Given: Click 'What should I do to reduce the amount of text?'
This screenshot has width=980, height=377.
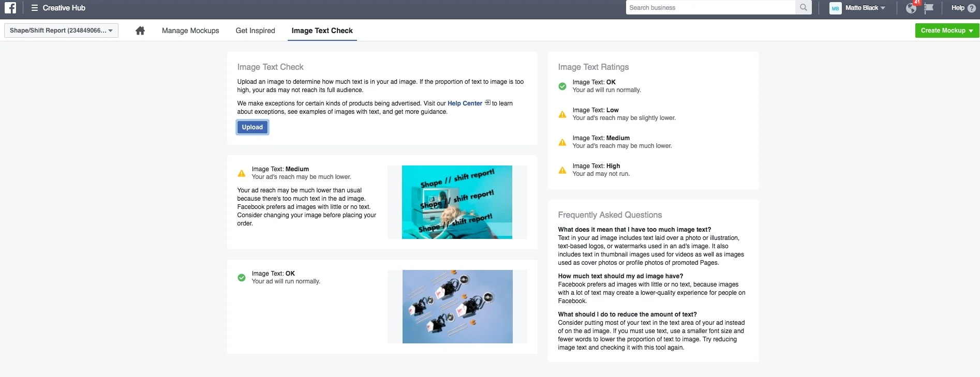Looking at the screenshot, I should coord(627,314).
